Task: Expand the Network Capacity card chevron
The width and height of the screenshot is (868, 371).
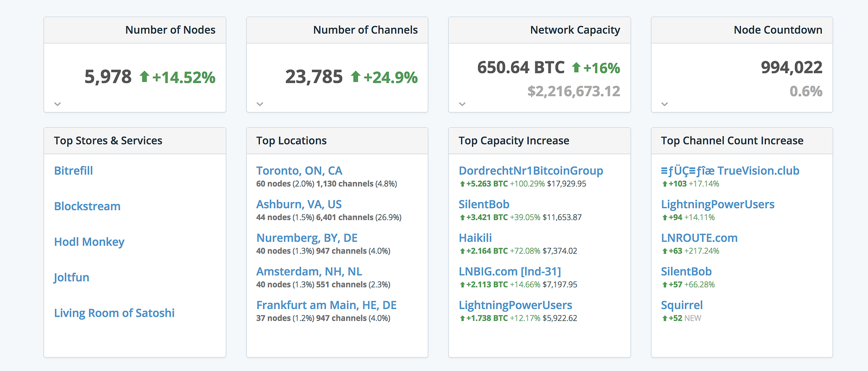Action: [x=462, y=104]
